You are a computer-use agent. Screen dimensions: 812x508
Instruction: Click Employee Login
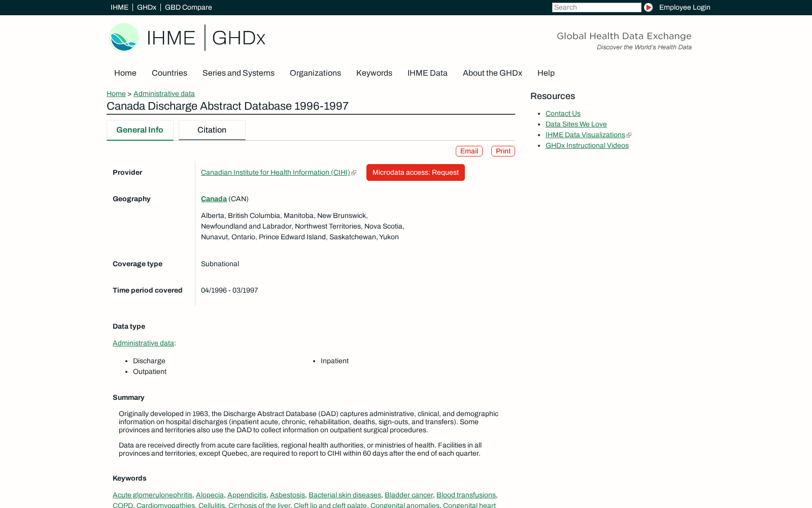coord(685,7)
